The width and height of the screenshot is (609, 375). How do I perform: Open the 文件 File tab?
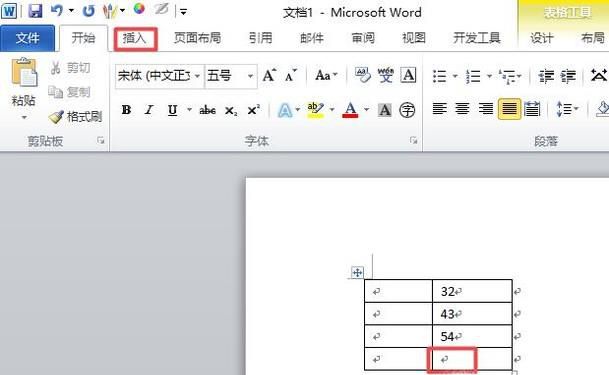(27, 38)
